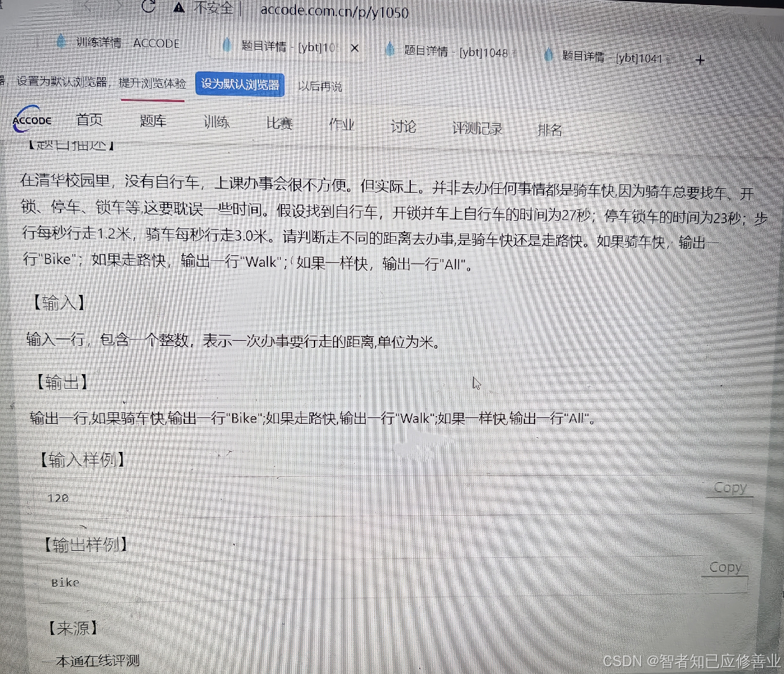Click the browser reload icon
This screenshot has width=784, height=674.
point(149,6)
